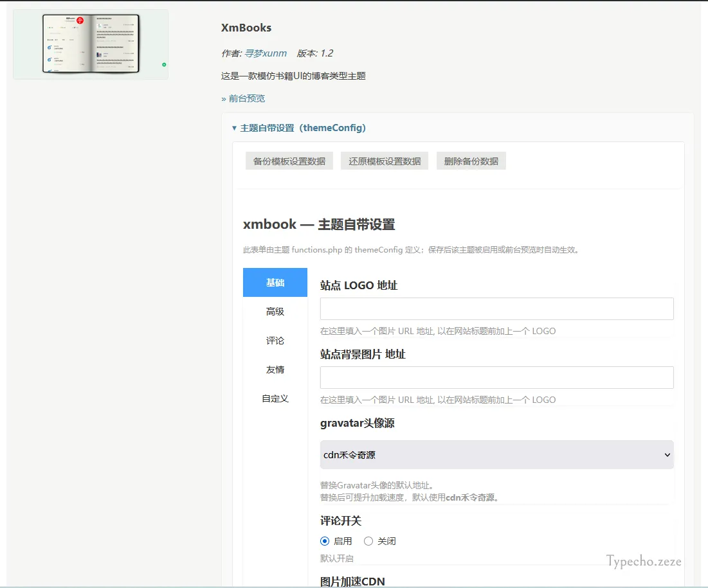The width and height of the screenshot is (708, 588).
Task: Click the 图片加速CDN heading
Action: pyautogui.click(x=352, y=582)
